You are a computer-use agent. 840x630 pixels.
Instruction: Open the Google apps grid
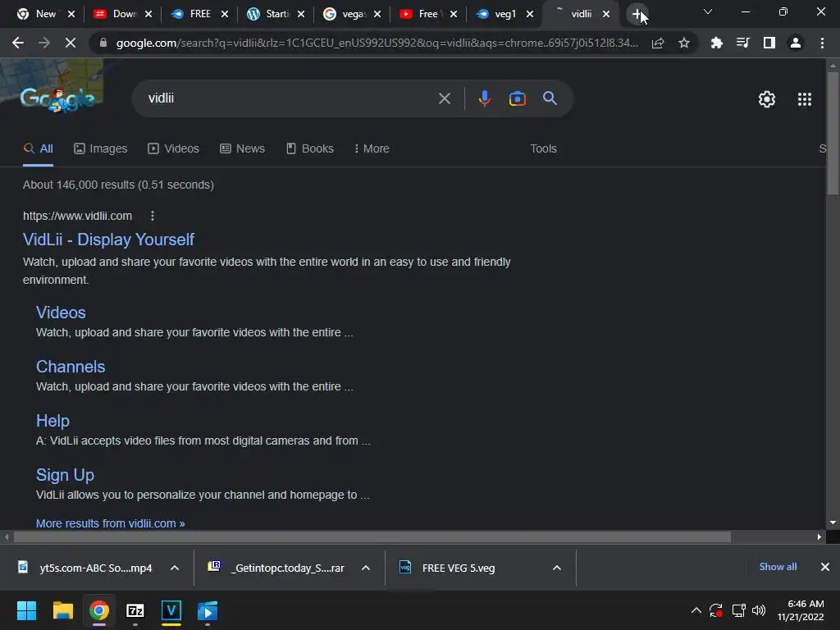click(x=804, y=99)
